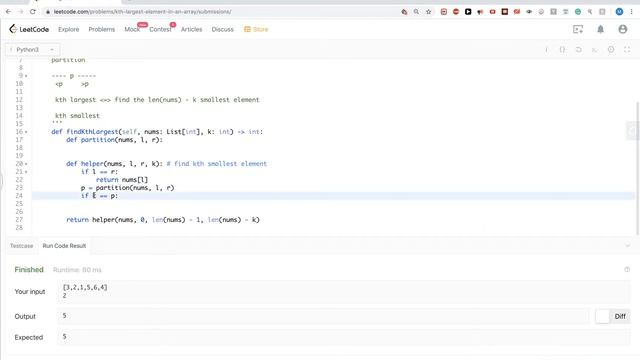Open the playground icon in header
This screenshot has width=640, height=360.
pyautogui.click(x=578, y=29)
